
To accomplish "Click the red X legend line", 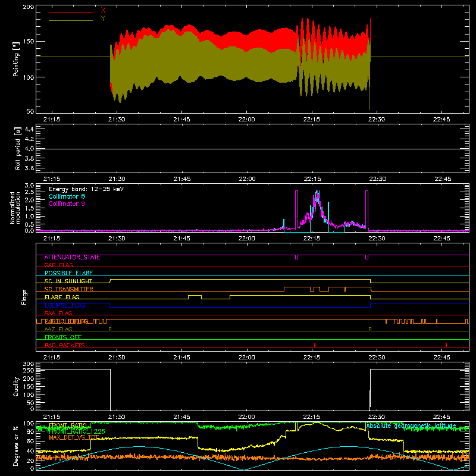I will coord(71,12).
